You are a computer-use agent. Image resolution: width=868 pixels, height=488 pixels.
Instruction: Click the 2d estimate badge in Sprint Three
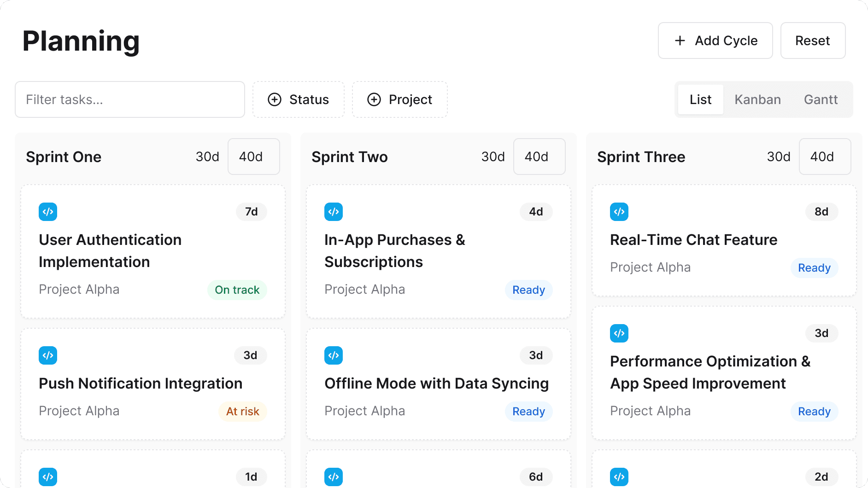(x=822, y=477)
